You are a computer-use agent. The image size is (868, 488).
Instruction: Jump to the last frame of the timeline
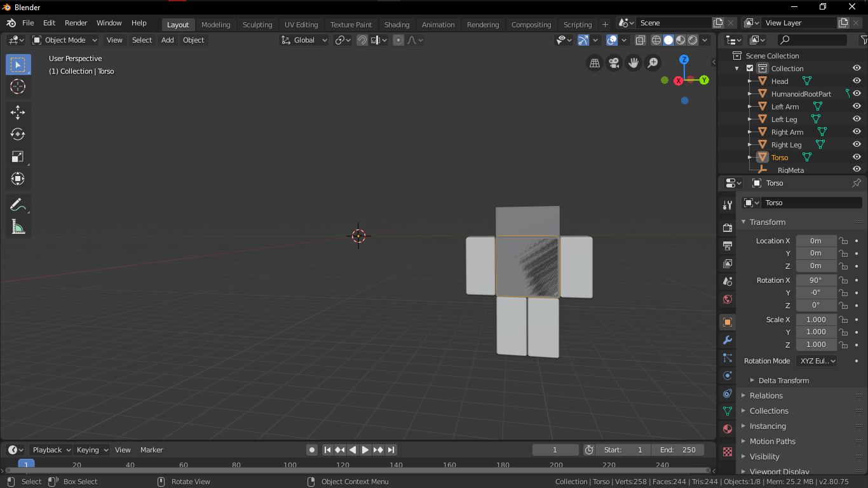pos(392,449)
